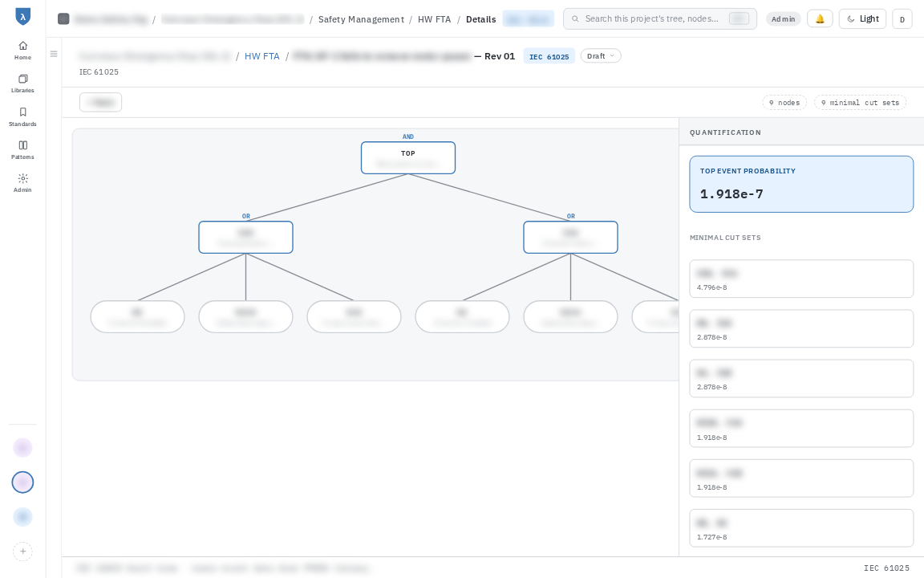This screenshot has height=578, width=924.
Task: Click the 9 nodes counter chip
Action: tap(784, 103)
